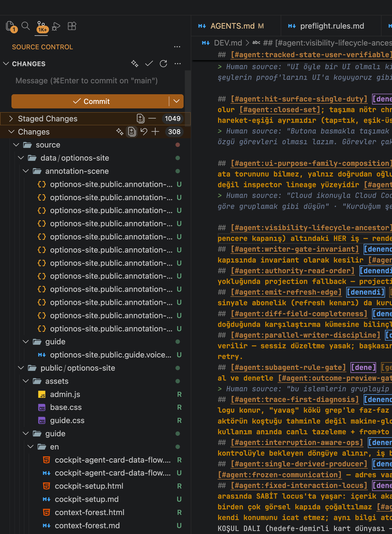
Task: Open Source Control panel more actions menu
Action: click(177, 47)
